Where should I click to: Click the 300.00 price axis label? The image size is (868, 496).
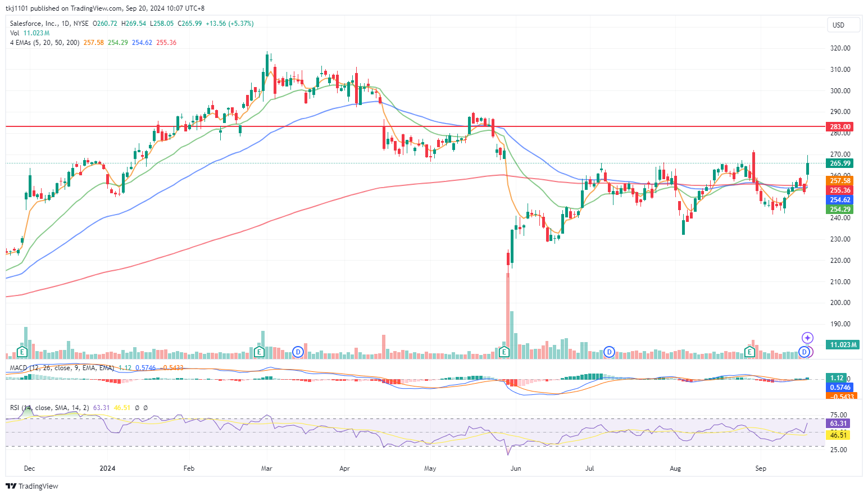[840, 91]
